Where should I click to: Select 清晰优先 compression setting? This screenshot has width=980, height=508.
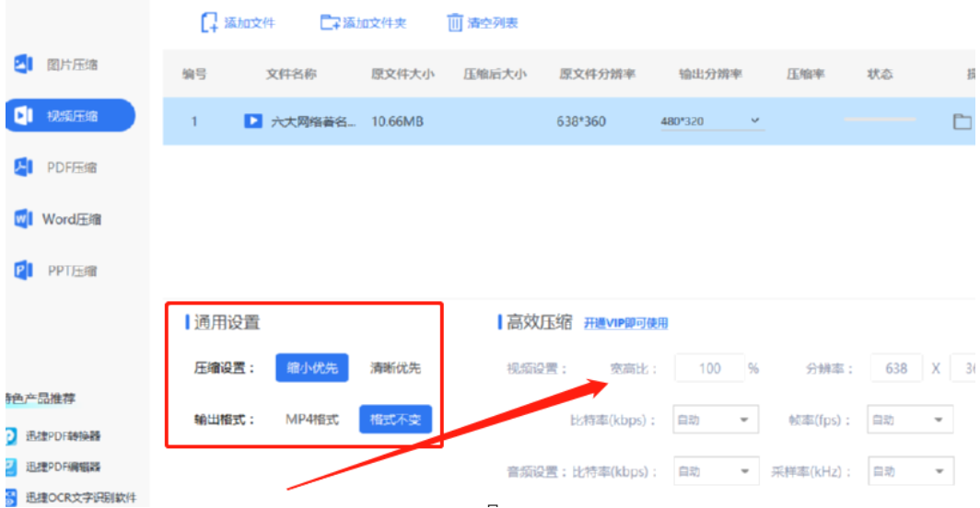pos(395,367)
